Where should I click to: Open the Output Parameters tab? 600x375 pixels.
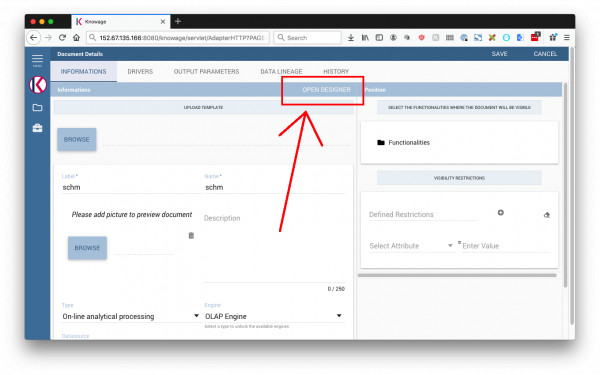[x=206, y=72]
